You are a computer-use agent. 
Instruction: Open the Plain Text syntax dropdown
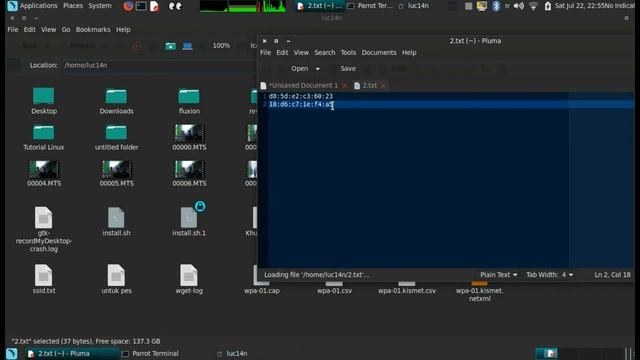pyautogui.click(x=498, y=275)
